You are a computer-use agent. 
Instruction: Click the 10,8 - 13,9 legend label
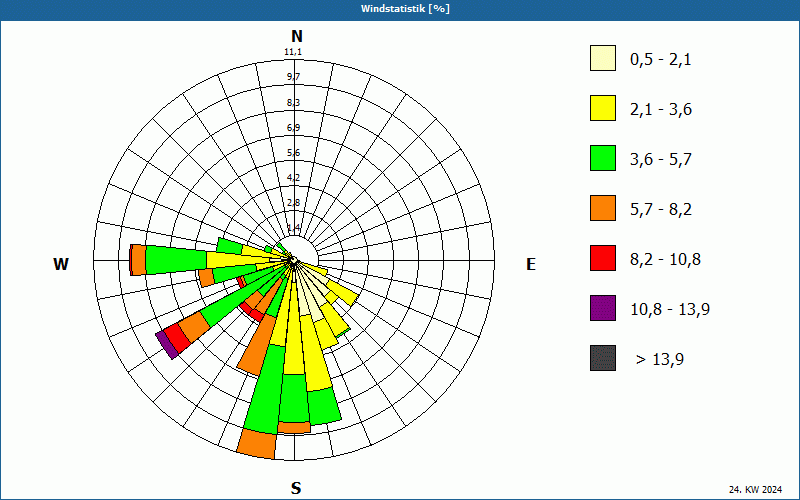(x=670, y=310)
